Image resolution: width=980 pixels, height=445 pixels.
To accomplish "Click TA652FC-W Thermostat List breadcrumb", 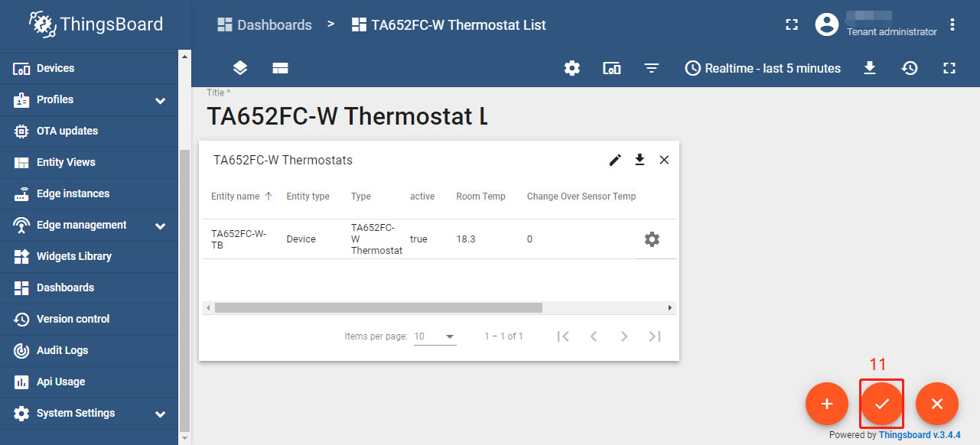I will 448,24.
